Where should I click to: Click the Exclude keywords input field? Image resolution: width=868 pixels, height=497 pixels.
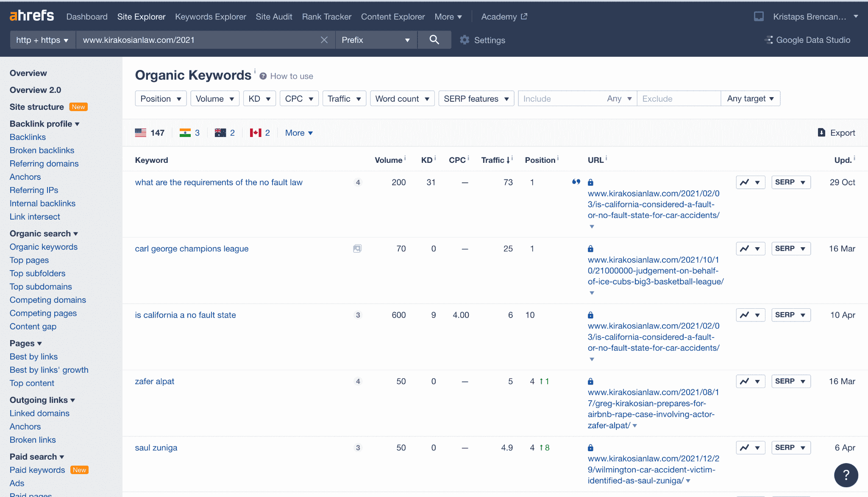point(679,98)
